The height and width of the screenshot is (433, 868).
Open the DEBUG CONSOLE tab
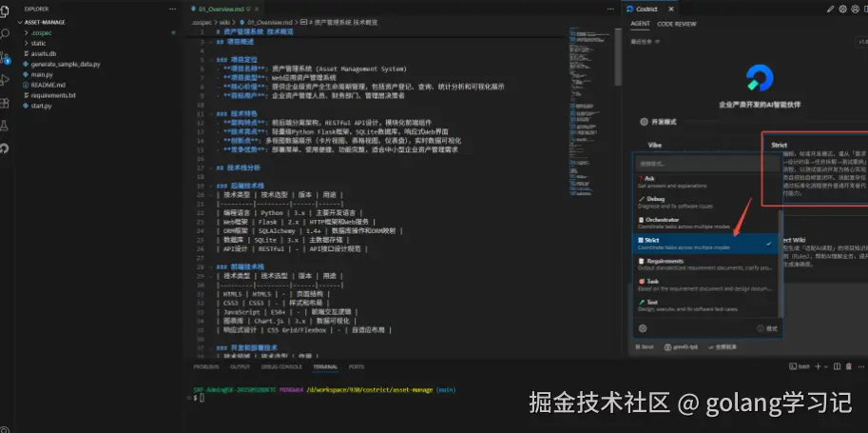click(x=281, y=367)
